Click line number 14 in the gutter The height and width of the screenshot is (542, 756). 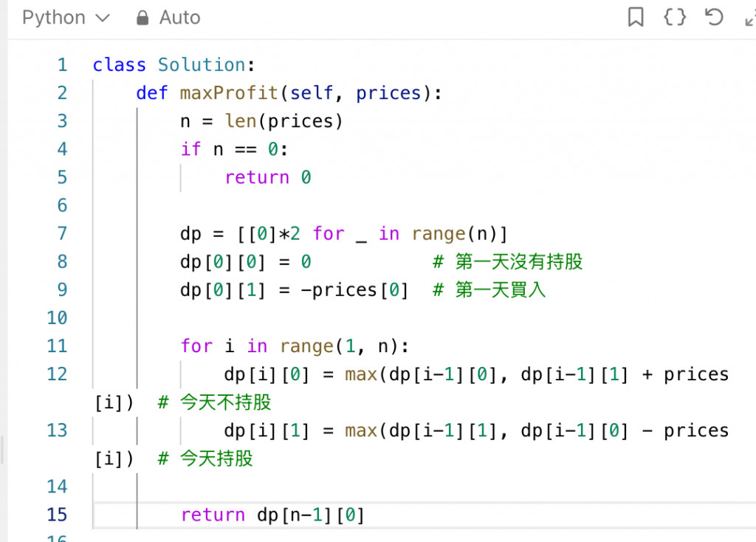(x=57, y=487)
